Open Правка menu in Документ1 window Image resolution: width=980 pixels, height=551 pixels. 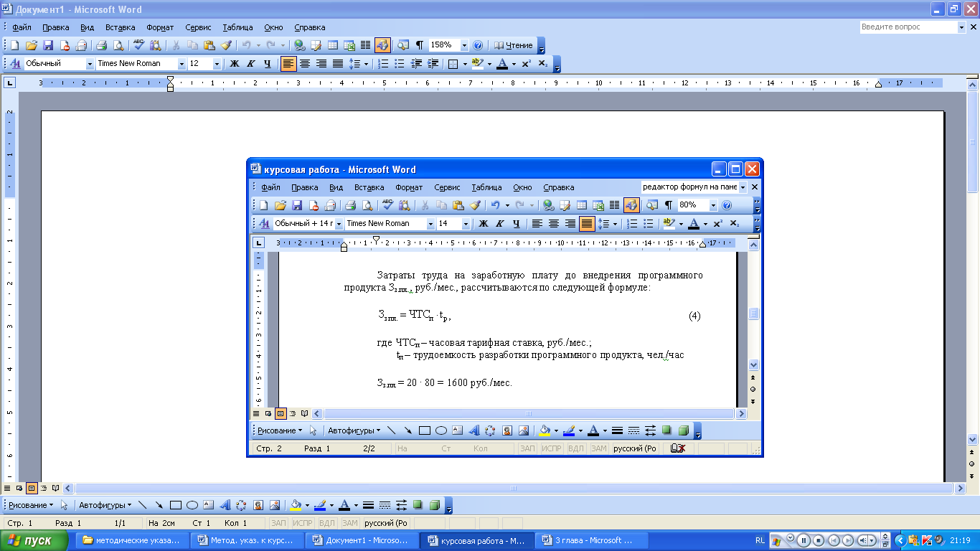pos(56,27)
